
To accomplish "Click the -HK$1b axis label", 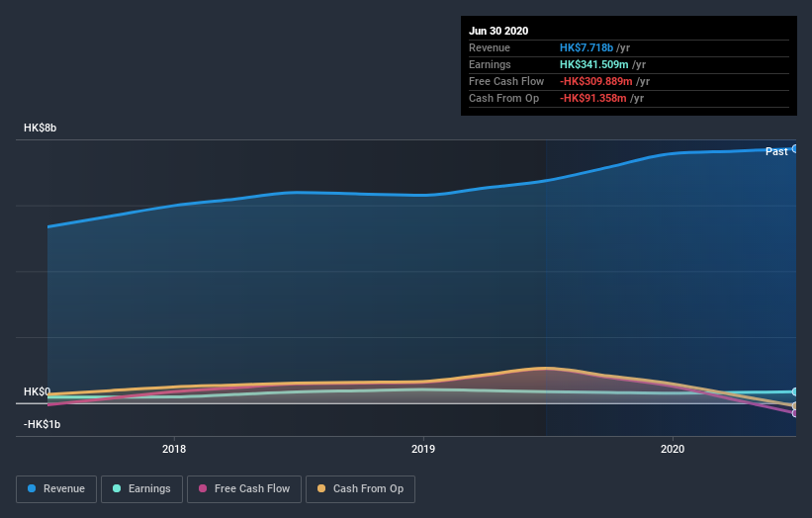I will (x=42, y=424).
